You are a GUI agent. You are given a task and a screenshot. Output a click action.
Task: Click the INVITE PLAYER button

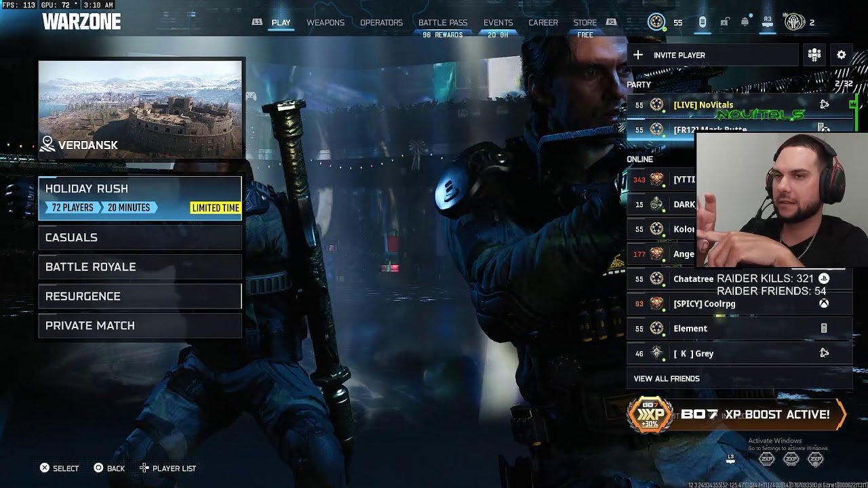pos(713,55)
